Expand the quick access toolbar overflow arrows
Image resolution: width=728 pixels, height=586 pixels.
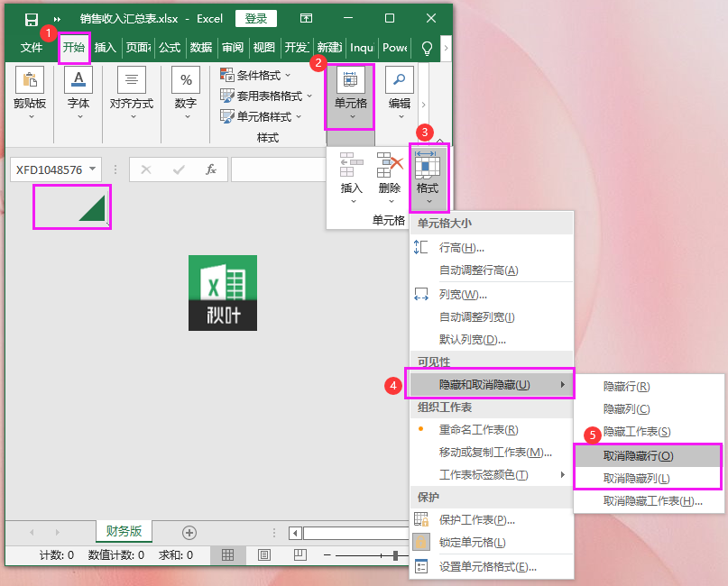tap(57, 19)
